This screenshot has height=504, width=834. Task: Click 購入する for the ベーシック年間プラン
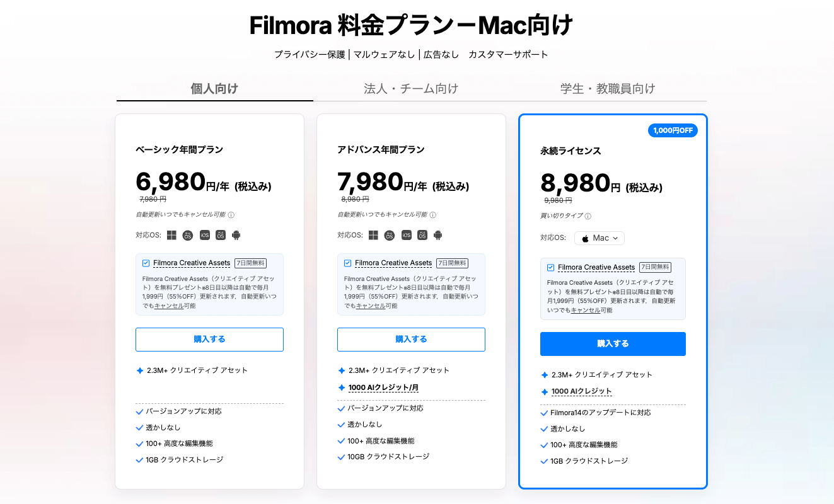209,340
